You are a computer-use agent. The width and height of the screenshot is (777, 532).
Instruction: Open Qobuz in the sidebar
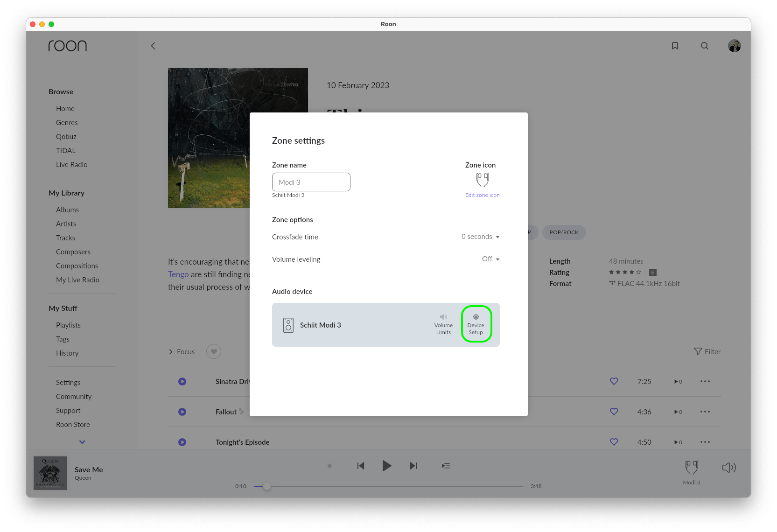click(x=66, y=137)
